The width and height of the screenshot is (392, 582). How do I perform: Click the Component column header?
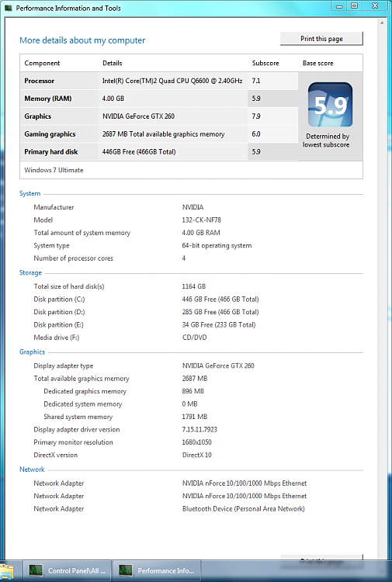pyautogui.click(x=42, y=63)
